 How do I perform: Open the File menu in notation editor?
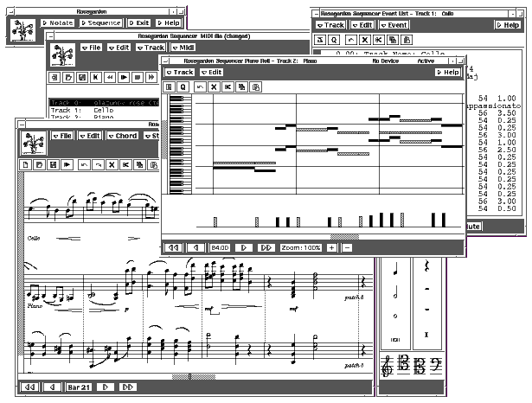[62, 136]
